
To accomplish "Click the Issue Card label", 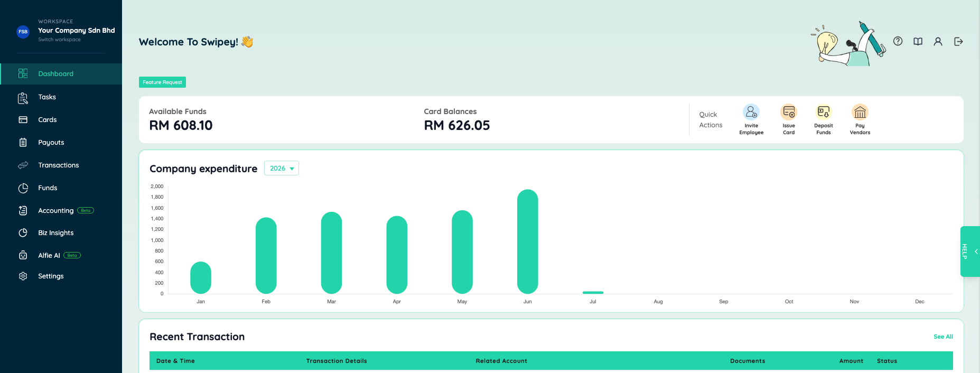I will [x=789, y=129].
